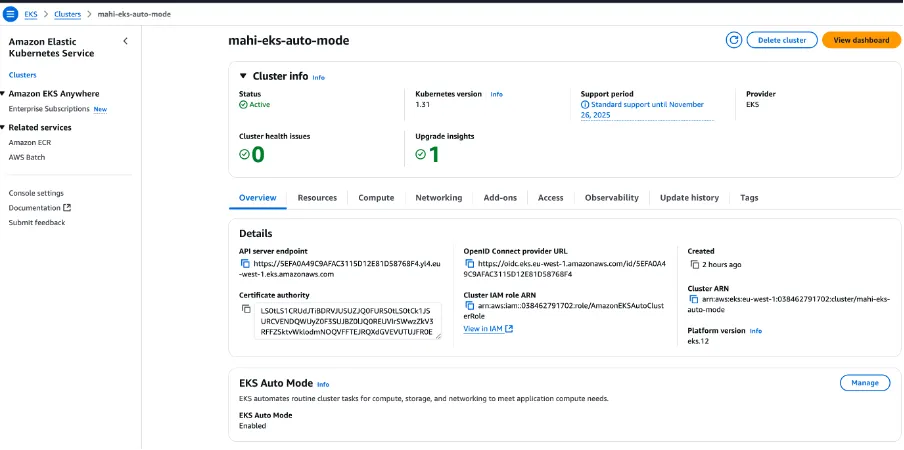Click Manage button for EKS Auto Mode
The width and height of the screenshot is (904, 450).
tap(865, 383)
